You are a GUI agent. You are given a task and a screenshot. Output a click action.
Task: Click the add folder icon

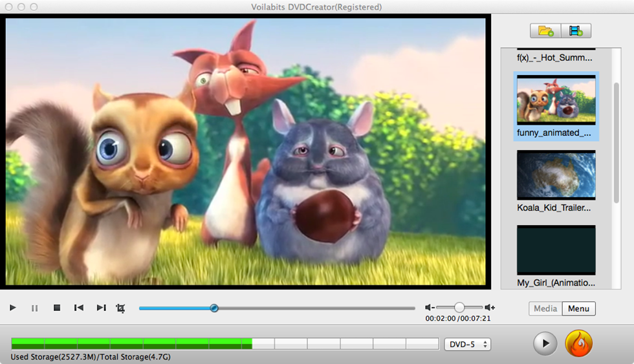(x=545, y=30)
